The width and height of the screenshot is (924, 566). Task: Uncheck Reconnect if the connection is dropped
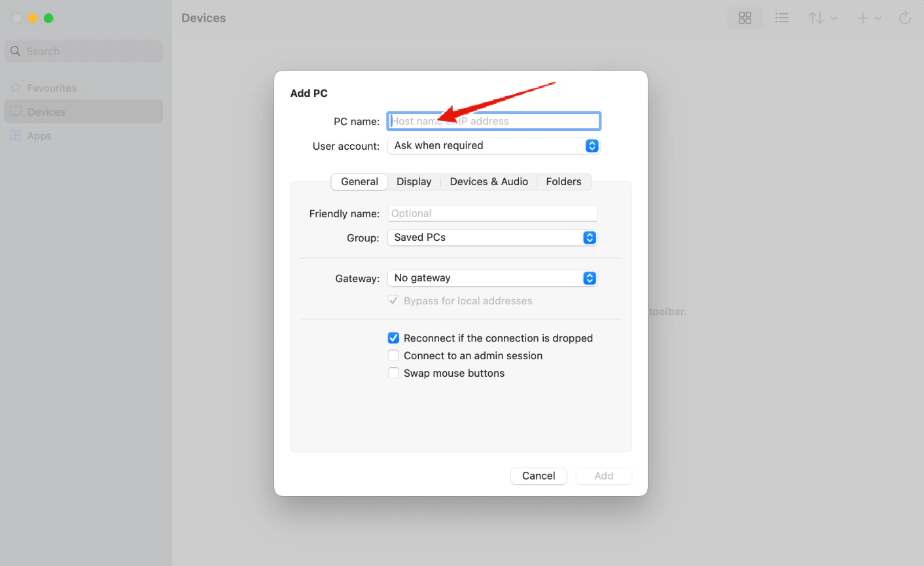pos(393,338)
